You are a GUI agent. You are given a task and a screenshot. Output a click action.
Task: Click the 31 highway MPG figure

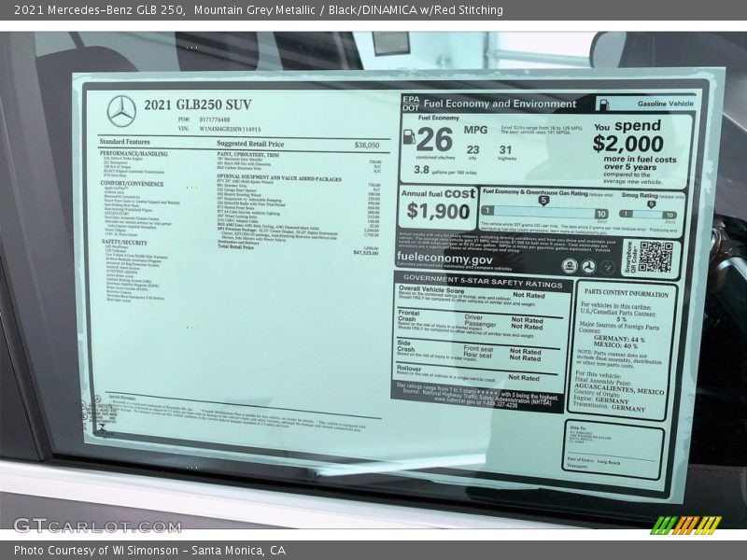click(505, 150)
